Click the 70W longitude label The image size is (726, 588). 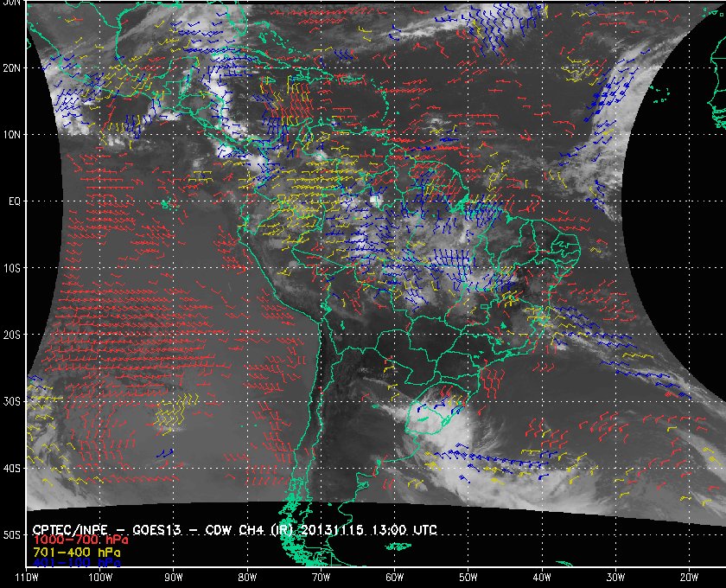(321, 578)
